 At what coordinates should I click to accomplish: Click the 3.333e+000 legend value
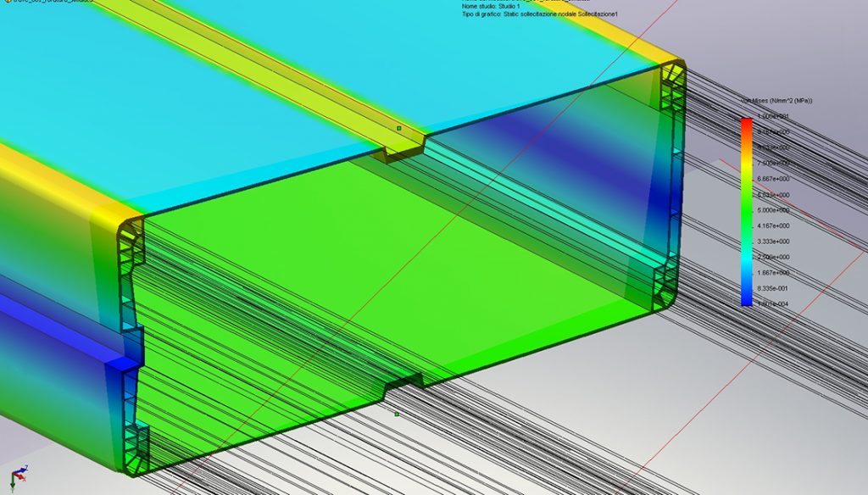(771, 242)
